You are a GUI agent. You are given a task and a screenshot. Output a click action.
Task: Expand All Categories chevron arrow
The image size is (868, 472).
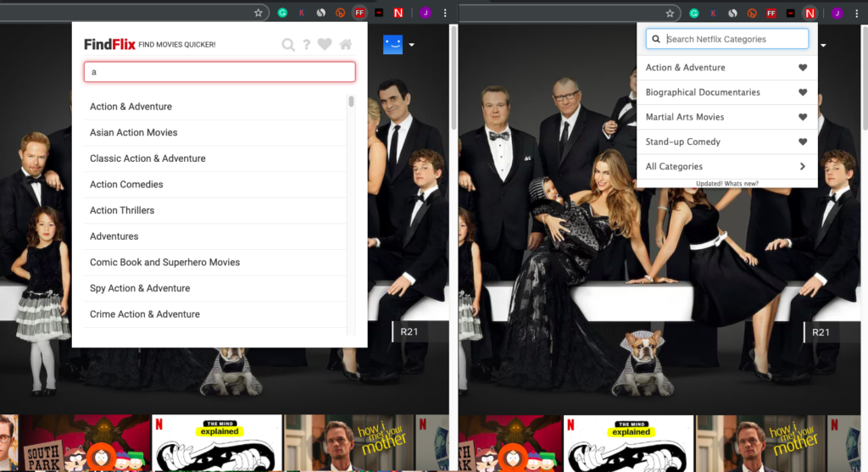coord(803,167)
